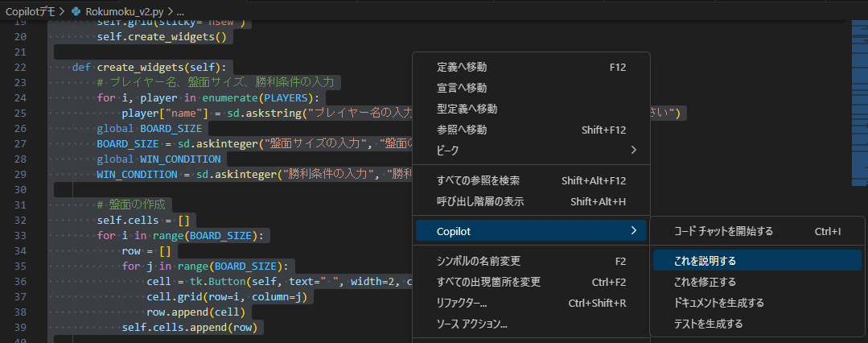Click 'self.cells.append(row)' code line

click(x=190, y=327)
